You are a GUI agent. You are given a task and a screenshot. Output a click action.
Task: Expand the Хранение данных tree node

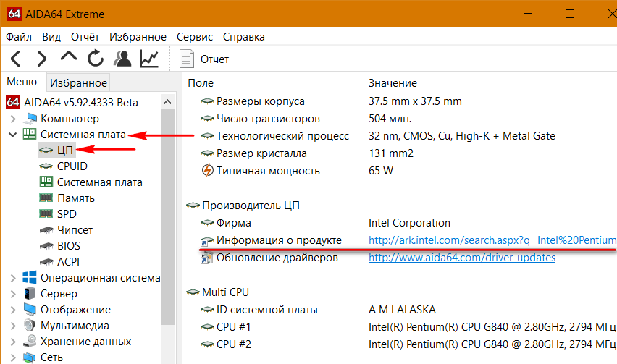point(13,342)
